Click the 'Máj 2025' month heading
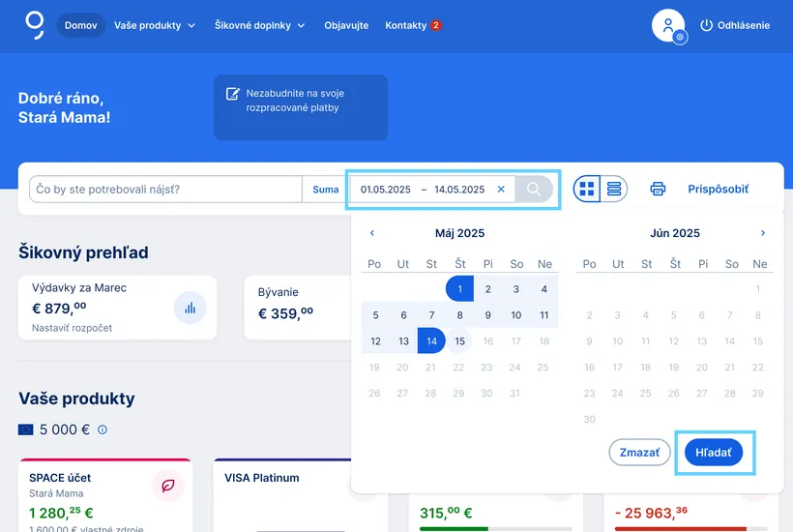 click(x=459, y=233)
